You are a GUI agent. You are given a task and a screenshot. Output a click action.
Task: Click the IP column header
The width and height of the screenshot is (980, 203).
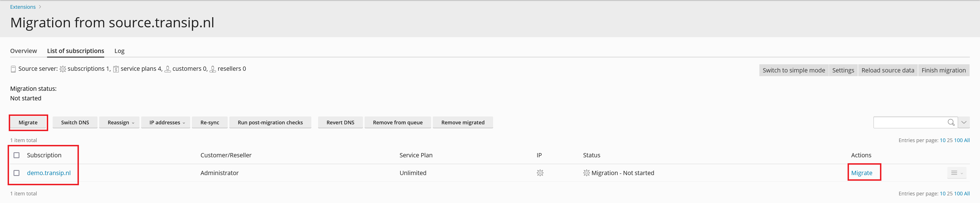(539, 155)
